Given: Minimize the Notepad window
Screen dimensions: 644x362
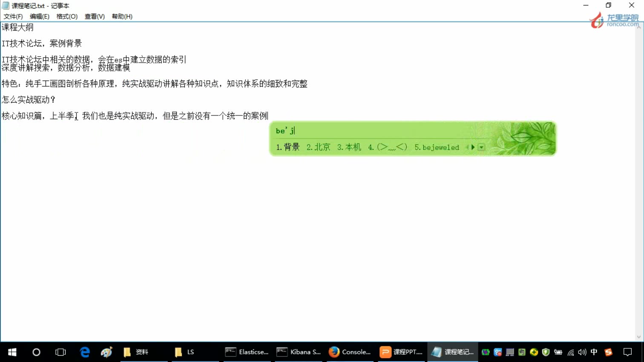Looking at the screenshot, I should tap(586, 6).
